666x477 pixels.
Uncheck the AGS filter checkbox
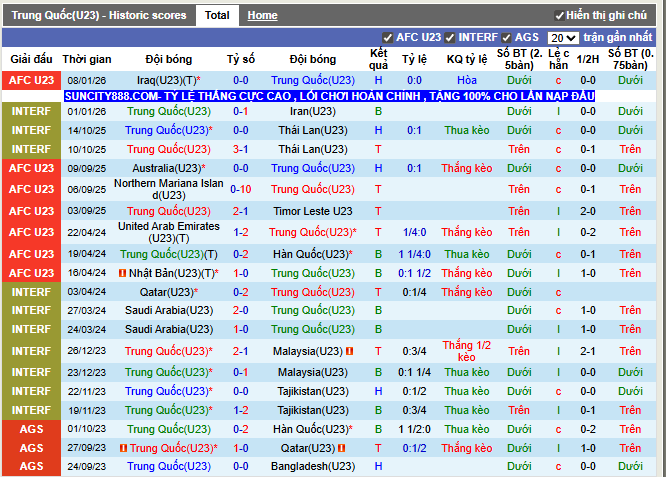(x=506, y=38)
